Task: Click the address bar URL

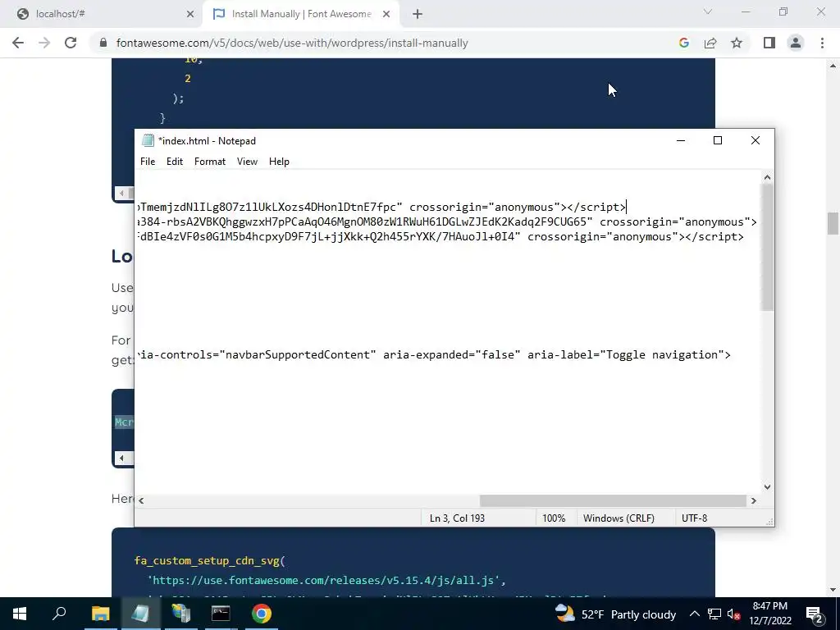Action: [x=292, y=43]
